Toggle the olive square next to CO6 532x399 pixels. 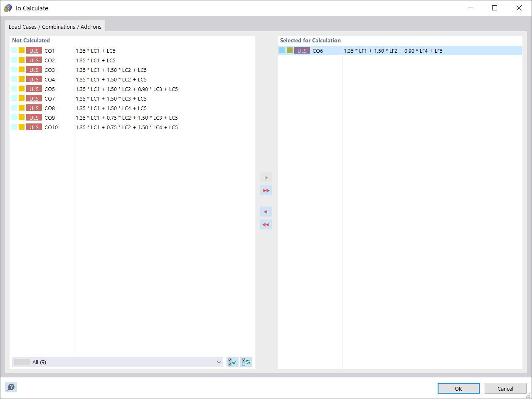pyautogui.click(x=289, y=50)
